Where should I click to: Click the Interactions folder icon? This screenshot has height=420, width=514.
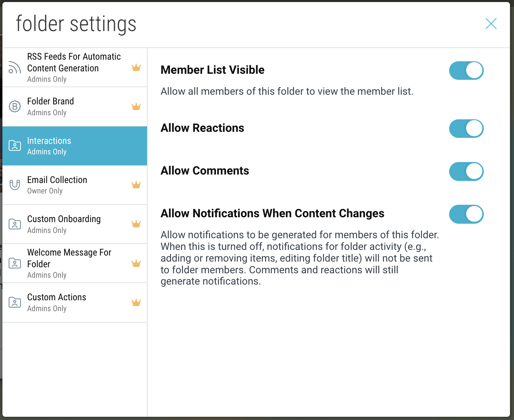click(15, 146)
